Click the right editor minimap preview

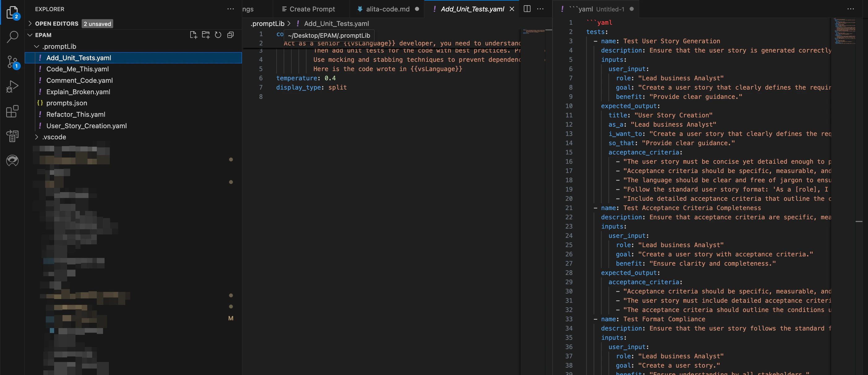[x=845, y=31]
